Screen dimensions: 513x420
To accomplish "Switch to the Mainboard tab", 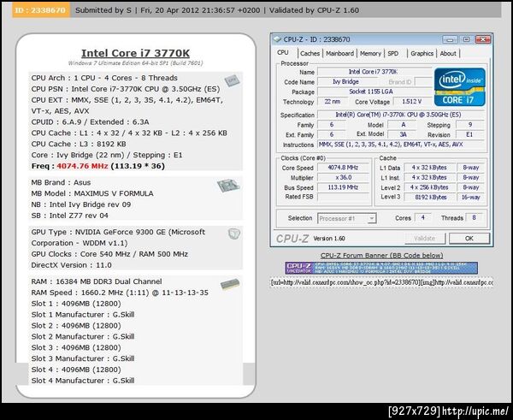I will click(x=339, y=53).
